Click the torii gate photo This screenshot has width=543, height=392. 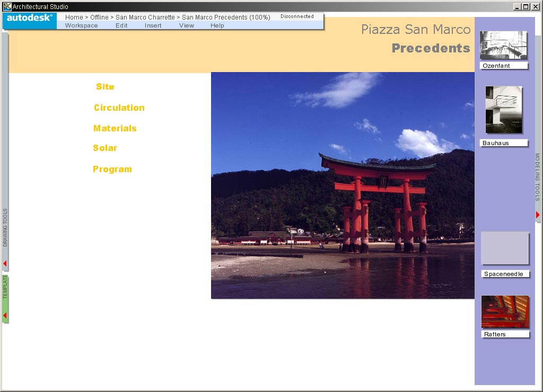tap(343, 185)
